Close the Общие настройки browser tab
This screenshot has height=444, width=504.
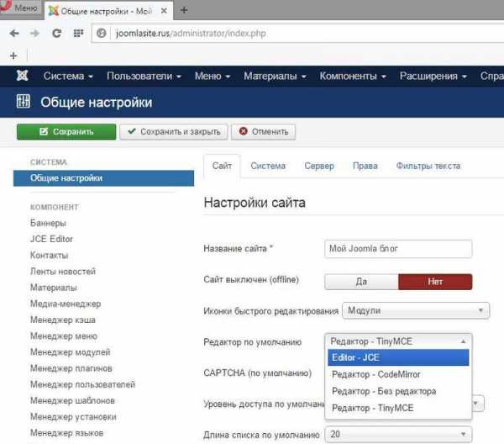click(164, 11)
